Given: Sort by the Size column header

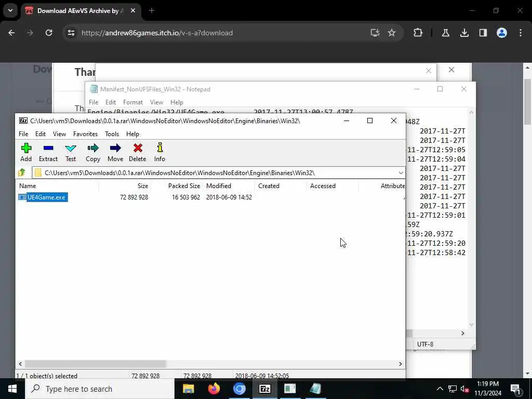Looking at the screenshot, I should point(125,186).
